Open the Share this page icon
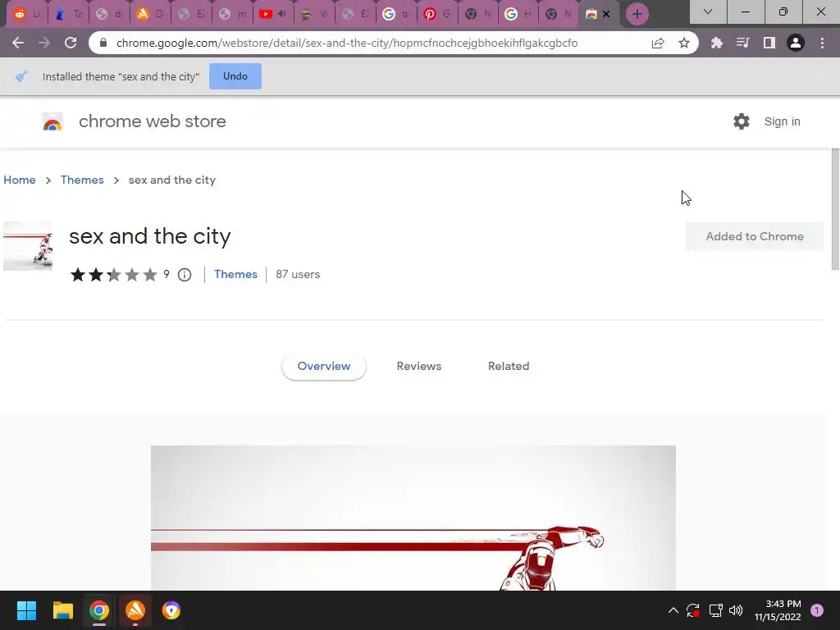 click(x=658, y=43)
